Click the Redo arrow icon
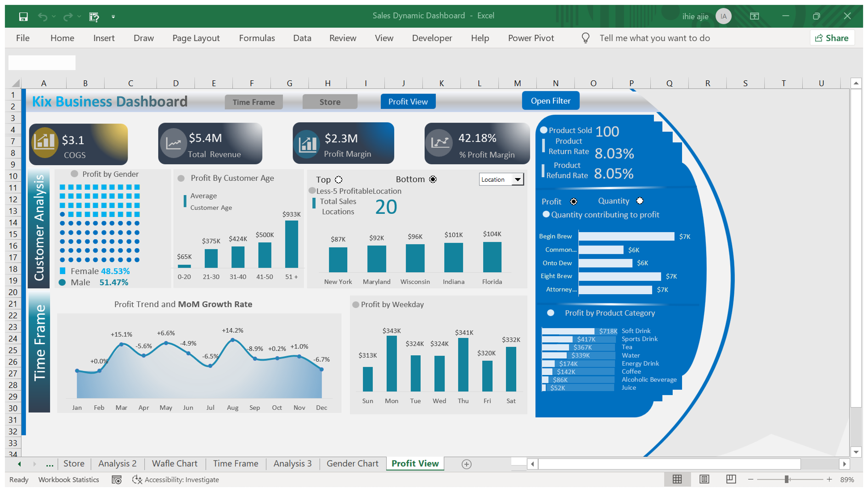868x492 pixels. pyautogui.click(x=68, y=17)
